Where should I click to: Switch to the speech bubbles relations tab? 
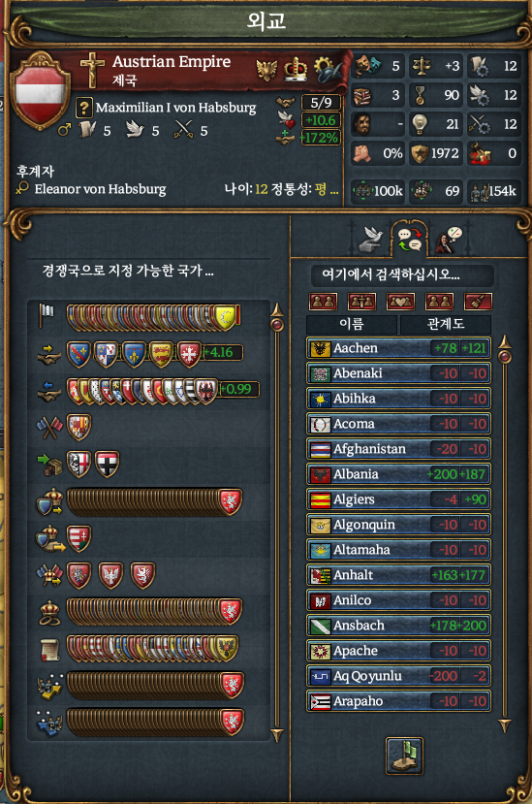coord(410,240)
